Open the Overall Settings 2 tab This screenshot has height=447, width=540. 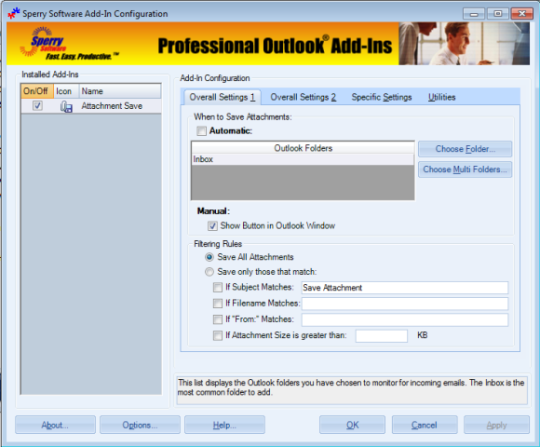point(303,97)
